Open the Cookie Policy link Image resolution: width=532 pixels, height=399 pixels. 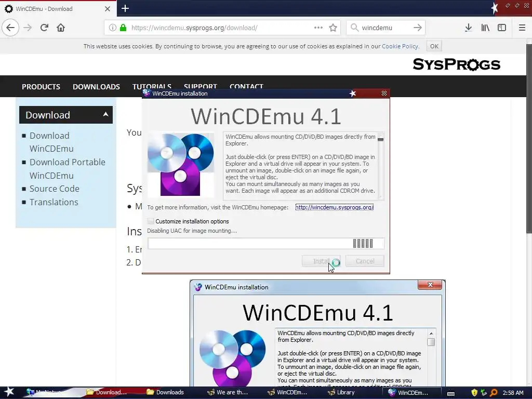(x=400, y=46)
